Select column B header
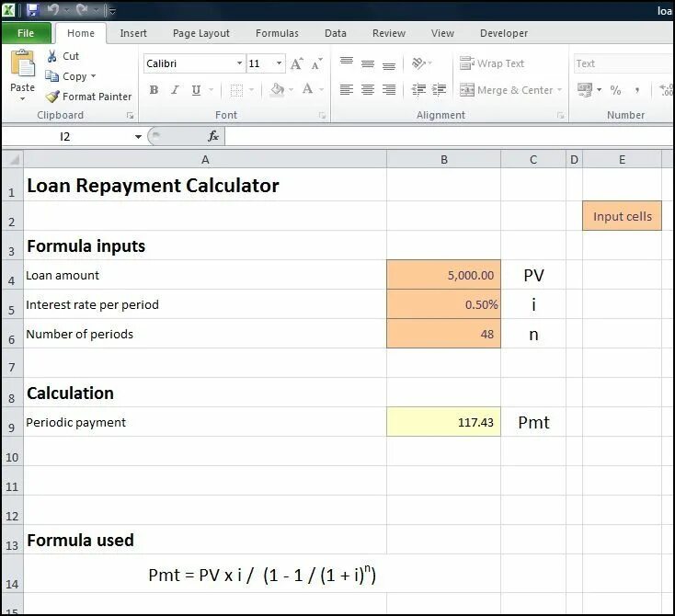 coord(444,159)
